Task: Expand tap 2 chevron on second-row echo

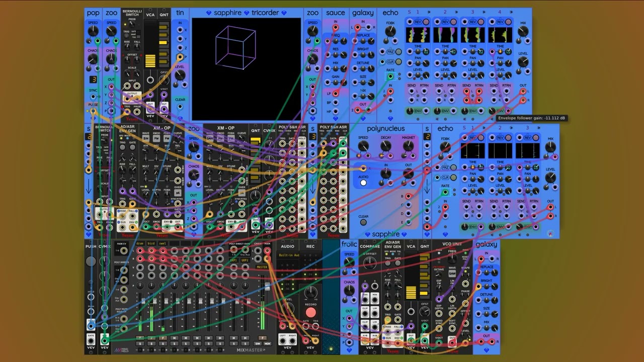Action: [x=511, y=128]
